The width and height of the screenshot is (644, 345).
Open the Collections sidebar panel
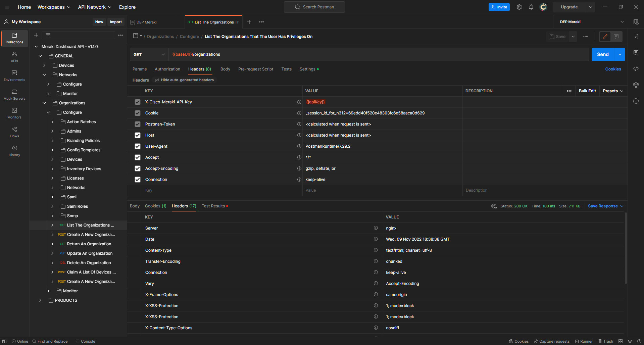(14, 38)
